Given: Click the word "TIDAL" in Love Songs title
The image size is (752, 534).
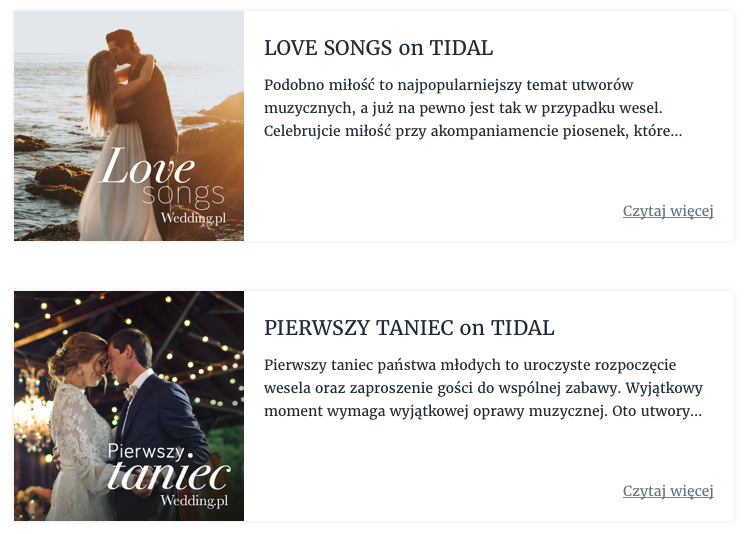Looking at the screenshot, I should [461, 48].
